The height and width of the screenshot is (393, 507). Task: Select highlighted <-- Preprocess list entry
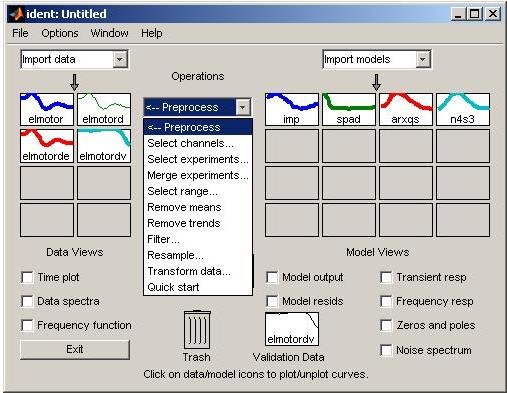pos(198,127)
